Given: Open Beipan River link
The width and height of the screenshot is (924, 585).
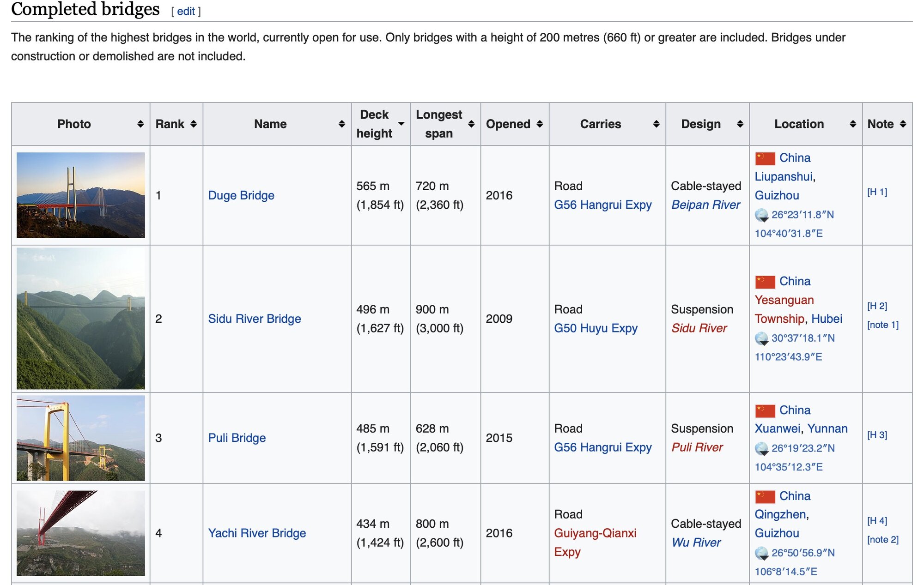Looking at the screenshot, I should pyautogui.click(x=705, y=205).
